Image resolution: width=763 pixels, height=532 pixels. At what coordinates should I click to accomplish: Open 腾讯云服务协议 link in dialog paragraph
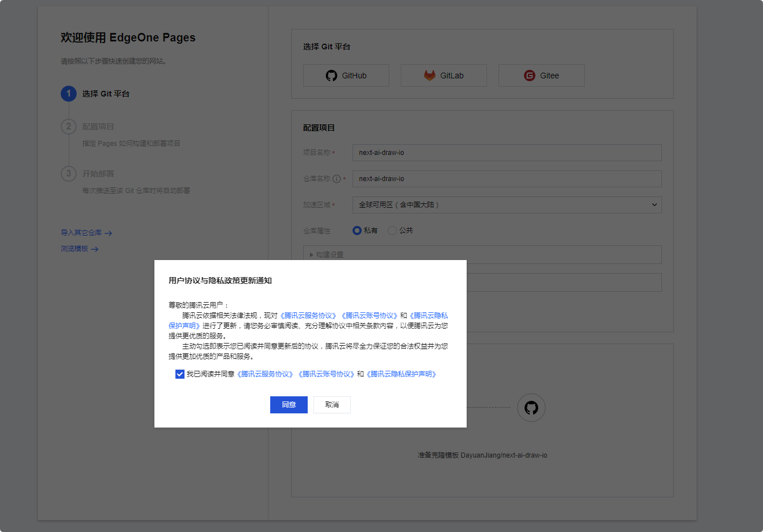308,316
